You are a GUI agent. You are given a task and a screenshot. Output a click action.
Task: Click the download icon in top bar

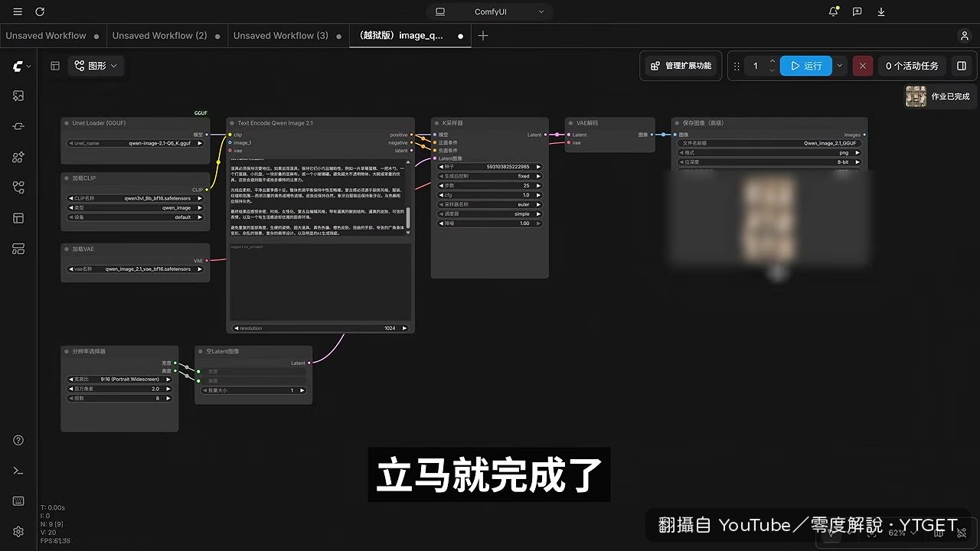(x=881, y=11)
